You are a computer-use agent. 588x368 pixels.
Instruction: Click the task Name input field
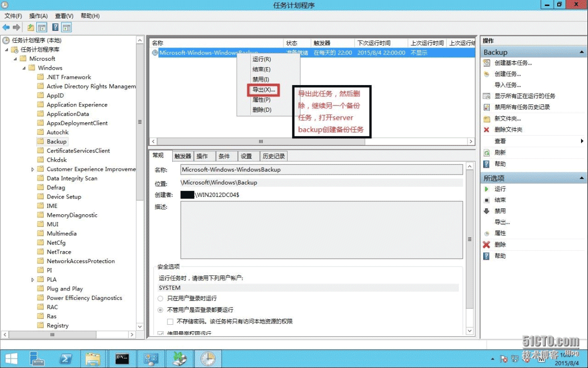pyautogui.click(x=321, y=170)
